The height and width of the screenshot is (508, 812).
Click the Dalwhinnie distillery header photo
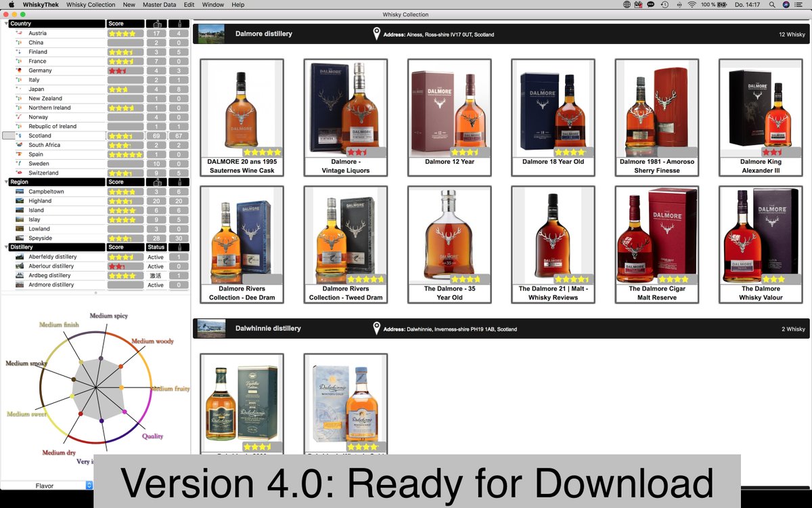[x=211, y=329]
